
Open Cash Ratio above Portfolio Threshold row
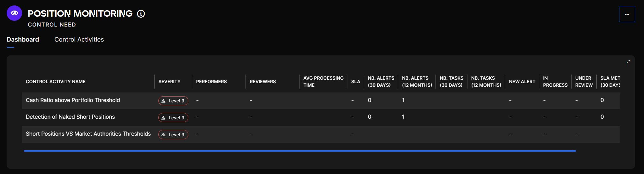(x=73, y=100)
